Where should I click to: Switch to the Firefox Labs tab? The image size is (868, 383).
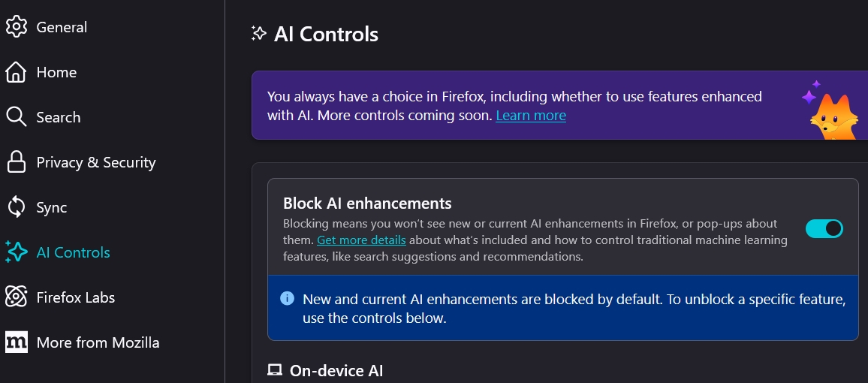(75, 297)
